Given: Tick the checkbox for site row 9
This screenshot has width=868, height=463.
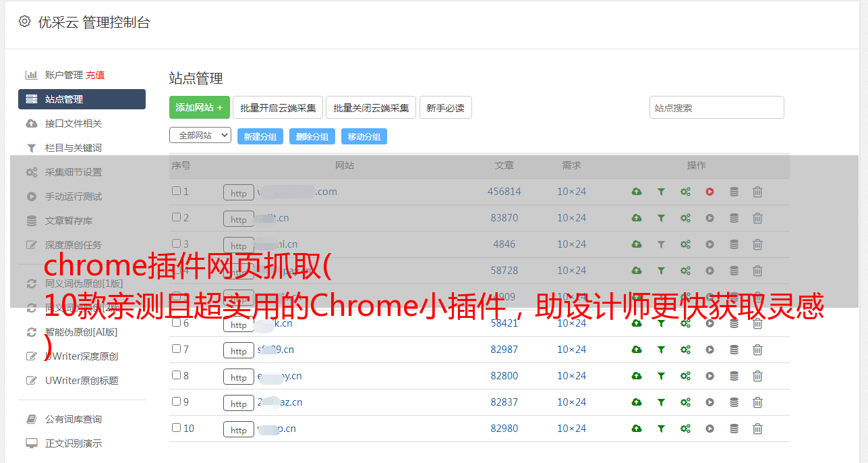Looking at the screenshot, I should click(176, 402).
